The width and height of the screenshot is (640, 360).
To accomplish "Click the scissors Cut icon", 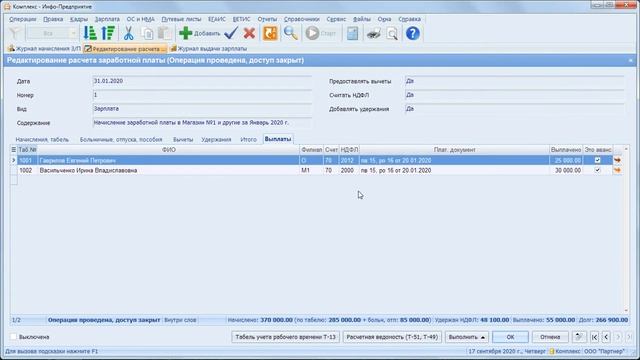I will (129, 33).
